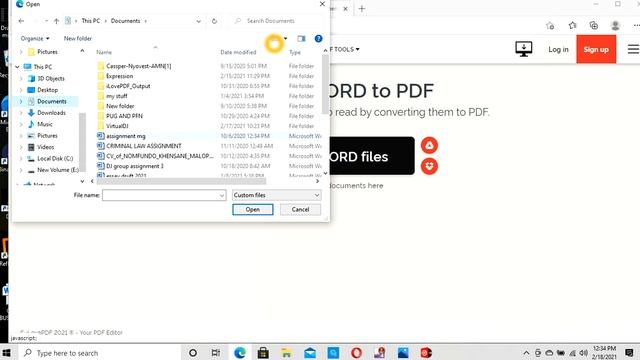Screen dimensions: 640x360
Task: Click the Select WORD files button
Action: [372, 156]
